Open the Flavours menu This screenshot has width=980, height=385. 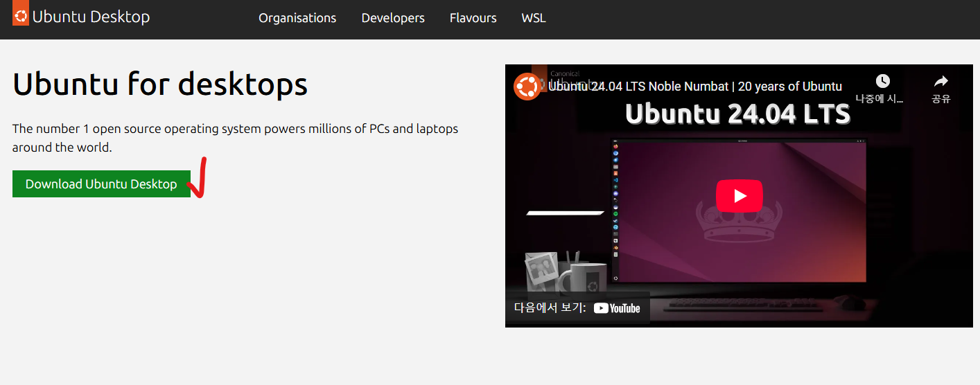point(473,18)
